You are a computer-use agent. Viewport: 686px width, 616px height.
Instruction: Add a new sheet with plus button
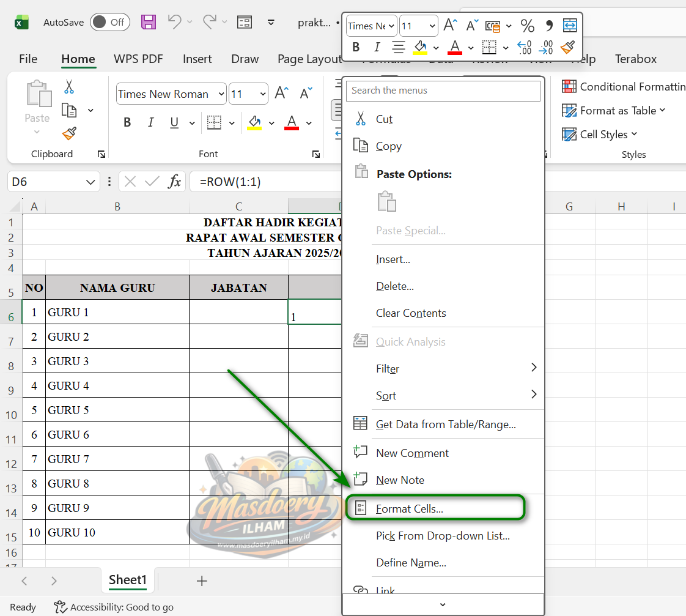pos(202,581)
